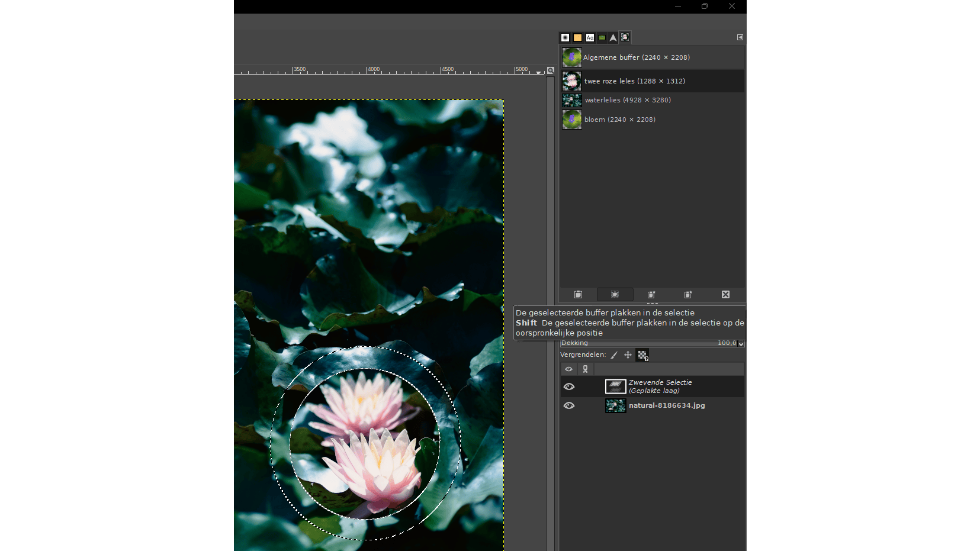Screen dimensions: 980x551
Task: Open the Patterns dock tab
Action: point(577,37)
